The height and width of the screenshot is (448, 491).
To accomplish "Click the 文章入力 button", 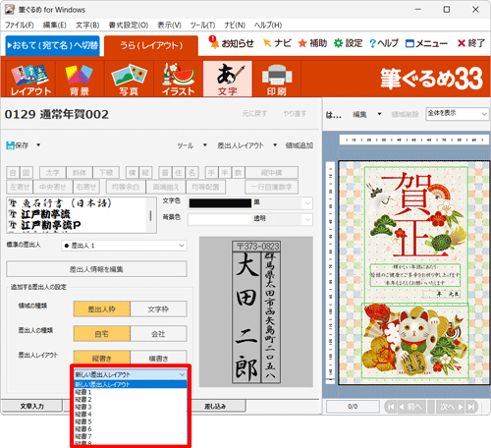I will click(32, 406).
